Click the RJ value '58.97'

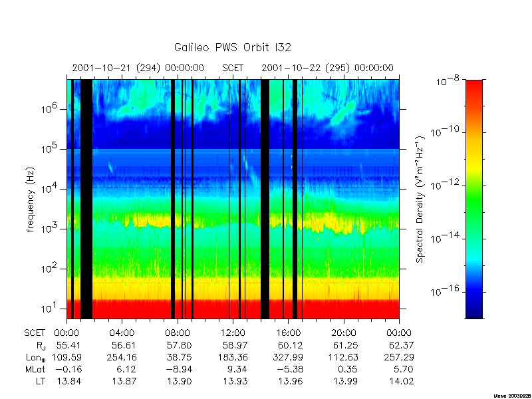coord(235,345)
